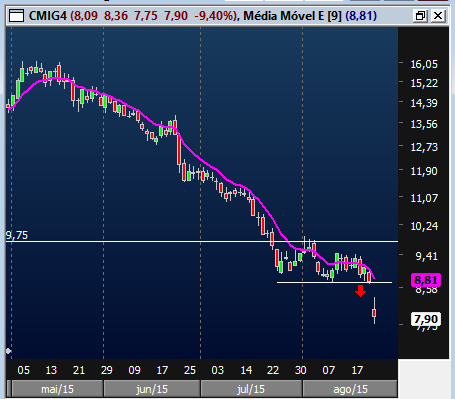Click the small gray marker at chart's left edge
This screenshot has width=455, height=399.
[x=9, y=351]
